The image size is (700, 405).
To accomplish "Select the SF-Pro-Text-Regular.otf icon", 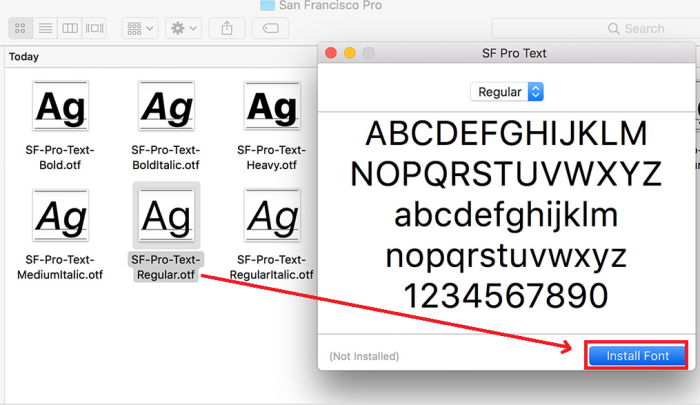I will [x=166, y=216].
